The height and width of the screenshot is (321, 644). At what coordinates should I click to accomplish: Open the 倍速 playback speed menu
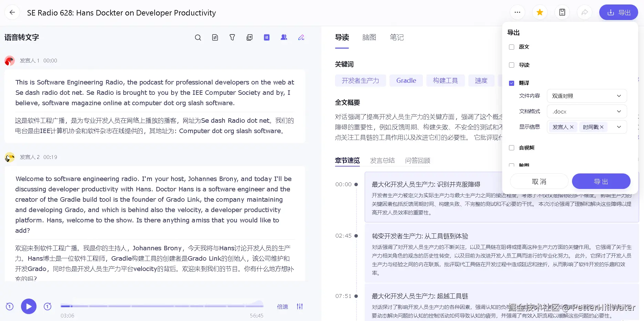click(282, 307)
